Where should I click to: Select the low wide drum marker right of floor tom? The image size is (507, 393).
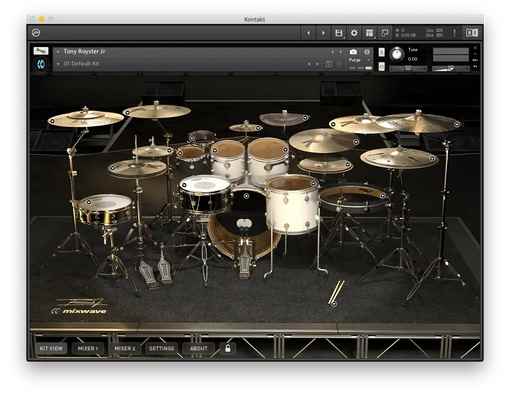382,196
